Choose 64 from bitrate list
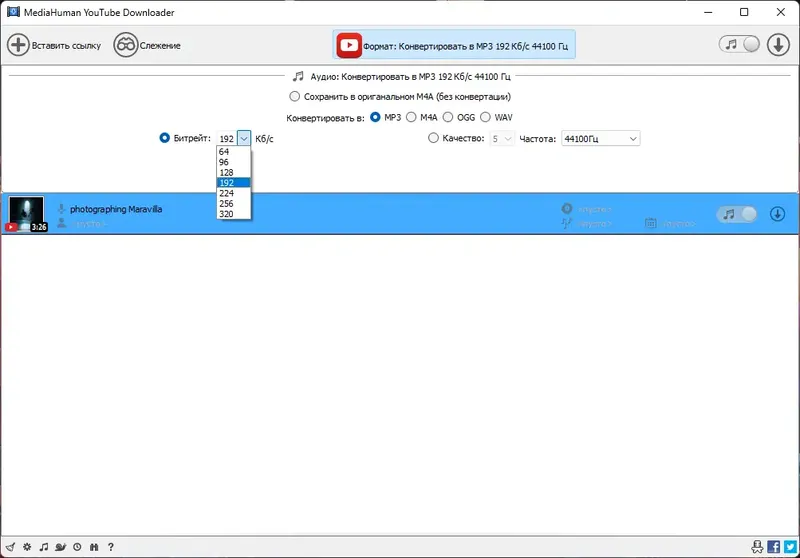800x558 pixels. click(234, 151)
